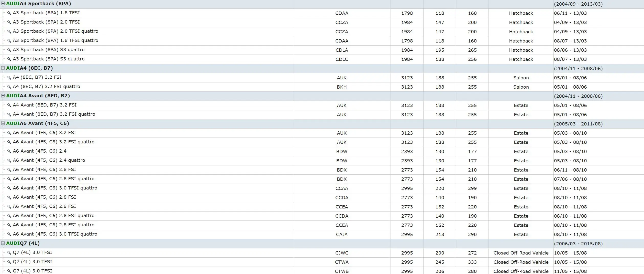644x274 pixels.
Task: Click engine code cell 'CDLC'
Action: pos(342,59)
